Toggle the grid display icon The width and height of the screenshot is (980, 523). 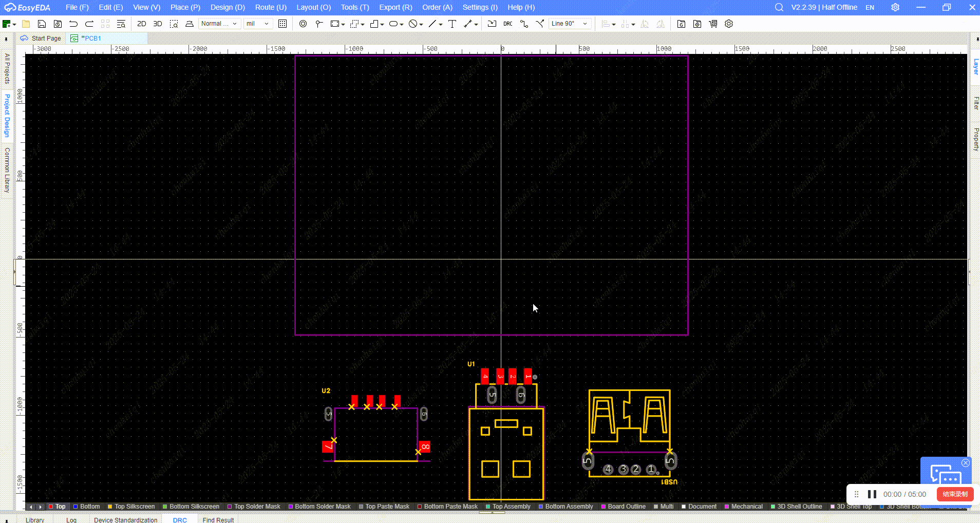pos(282,24)
